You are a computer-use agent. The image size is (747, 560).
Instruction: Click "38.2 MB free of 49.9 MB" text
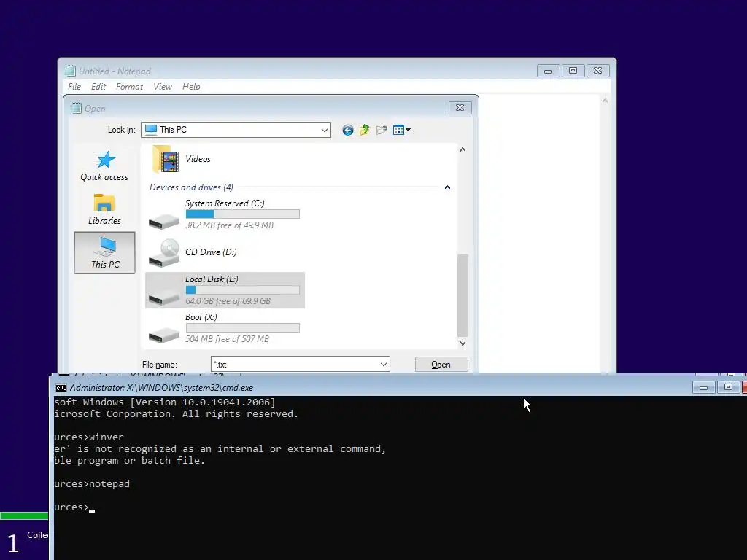pos(229,225)
